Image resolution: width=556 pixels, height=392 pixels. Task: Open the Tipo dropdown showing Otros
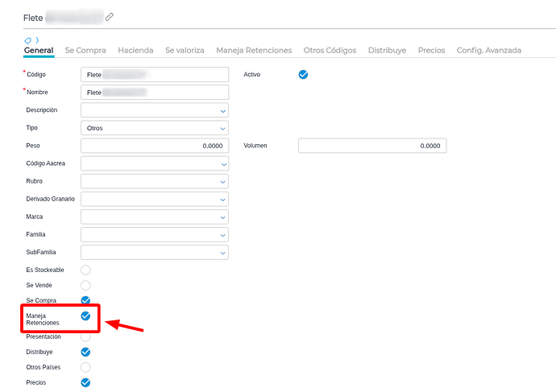click(155, 128)
